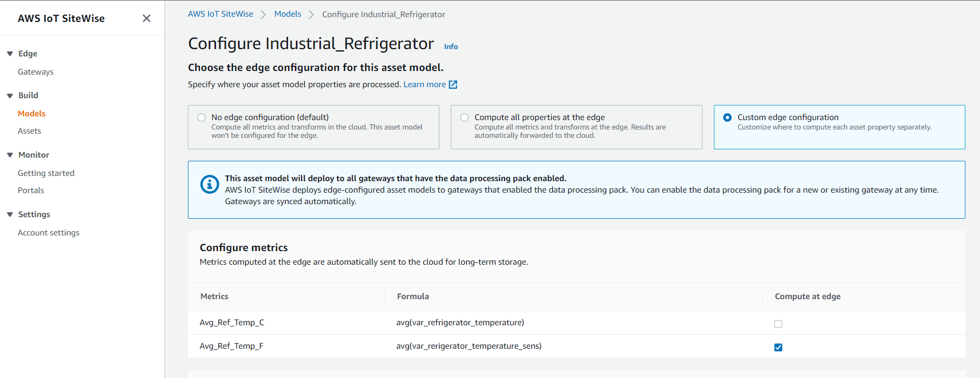Click the Avg_Ref_Temp_F metric name
Viewport: 980px width, 378px height.
(231, 346)
